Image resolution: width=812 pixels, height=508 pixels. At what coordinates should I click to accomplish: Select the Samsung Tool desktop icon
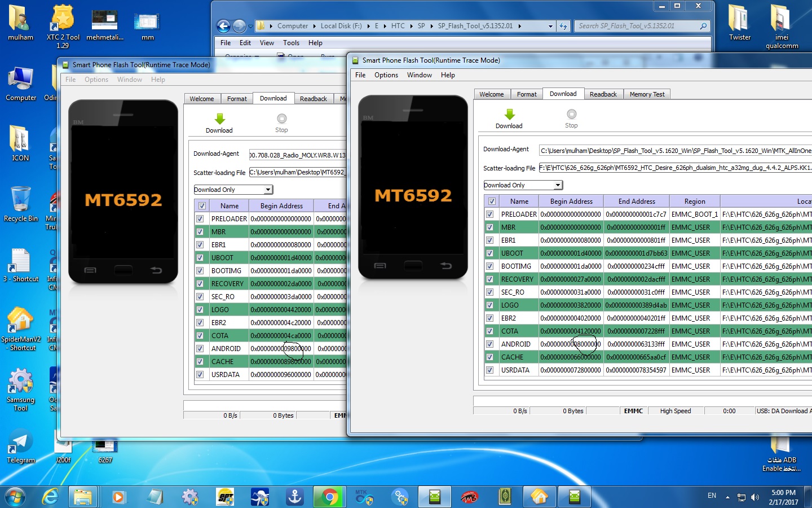pyautogui.click(x=21, y=389)
